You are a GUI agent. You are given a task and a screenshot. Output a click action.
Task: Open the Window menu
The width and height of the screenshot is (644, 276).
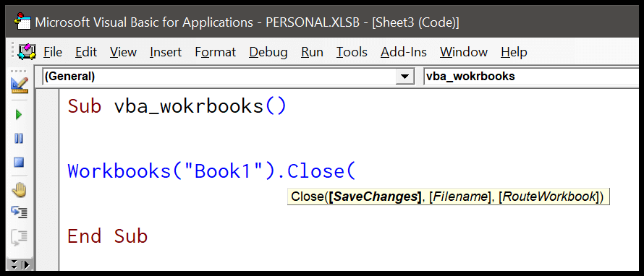(464, 52)
